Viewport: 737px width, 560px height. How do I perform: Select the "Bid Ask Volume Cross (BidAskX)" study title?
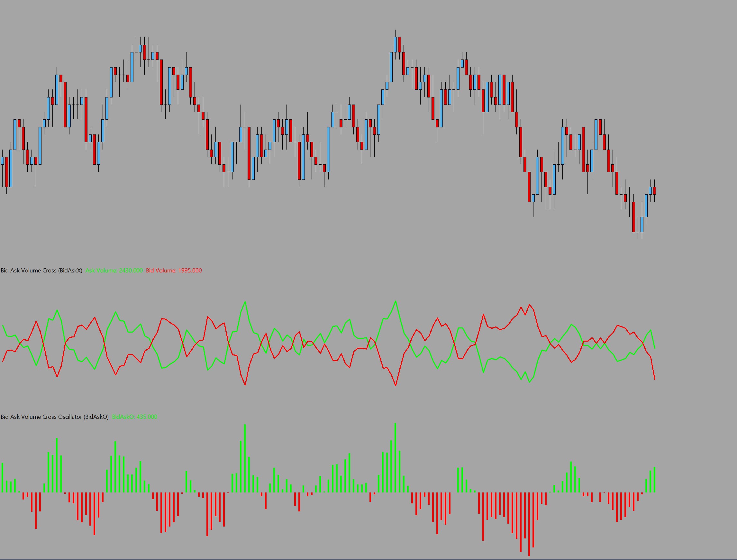[x=41, y=270]
